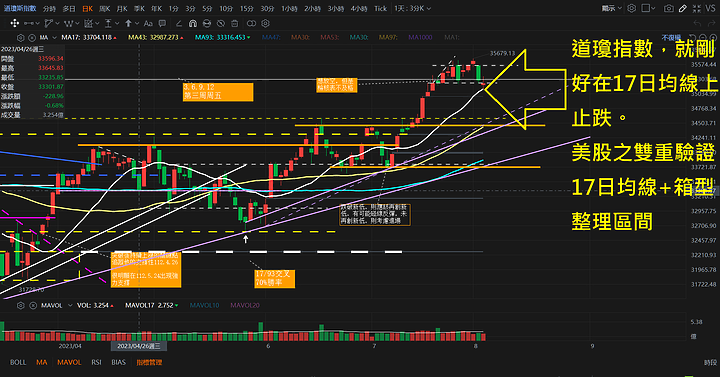Expand the line tool dropdown arrow
Viewport: 720px width, 377px height.
coord(38,23)
